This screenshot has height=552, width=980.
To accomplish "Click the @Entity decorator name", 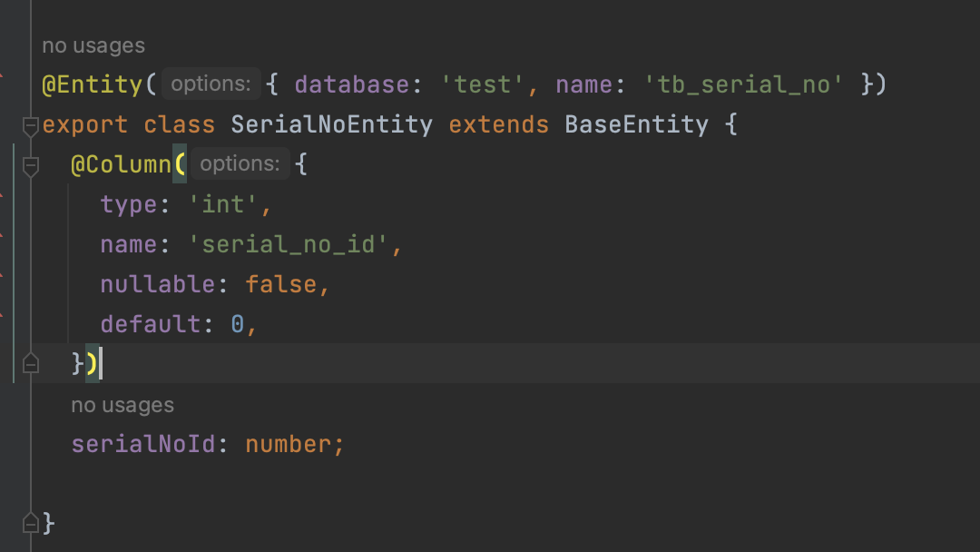I will pyautogui.click(x=93, y=85).
